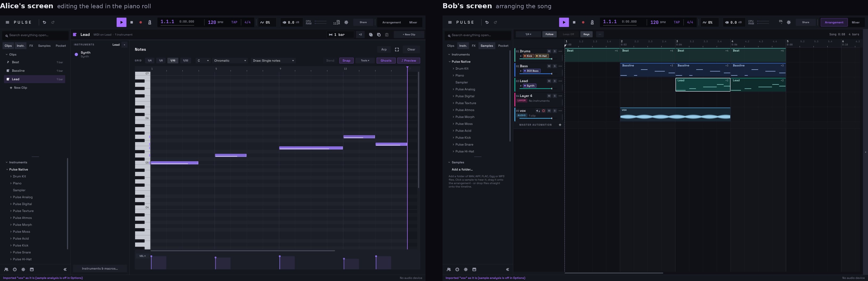Arm the vox track for recording on Bob's screen
The height and width of the screenshot is (281, 868).
pyautogui.click(x=544, y=111)
